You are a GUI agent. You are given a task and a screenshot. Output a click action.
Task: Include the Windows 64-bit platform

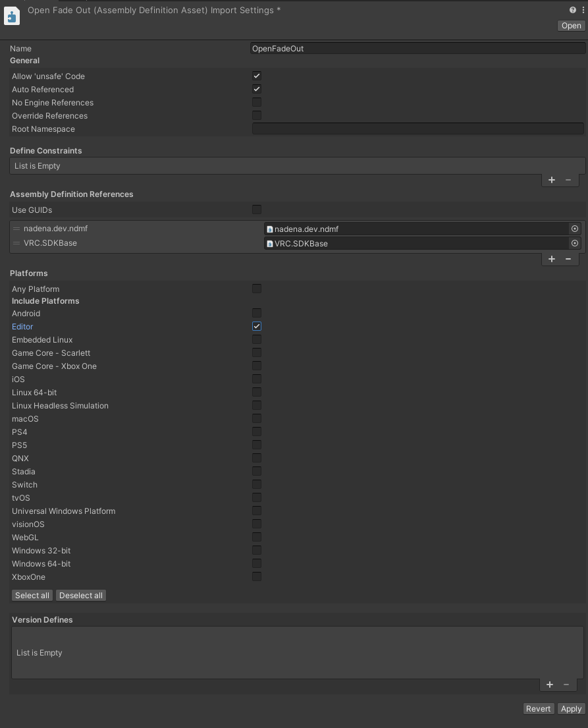coord(257,563)
